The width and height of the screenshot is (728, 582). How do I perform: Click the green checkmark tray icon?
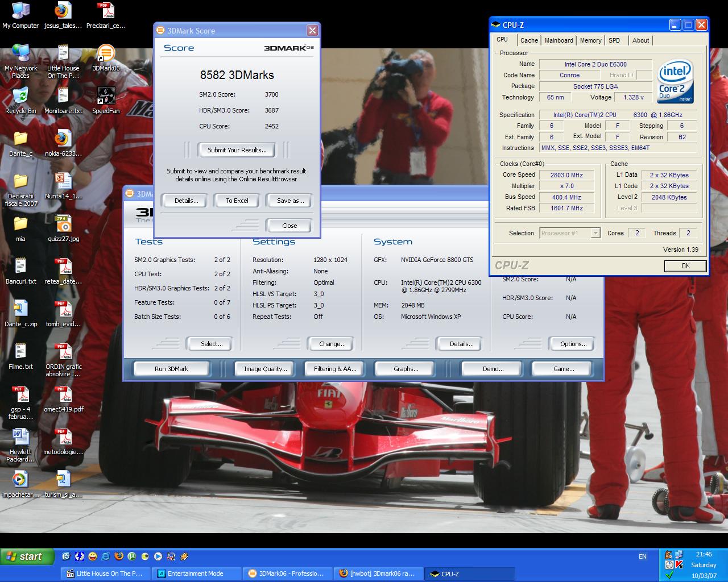point(669,574)
